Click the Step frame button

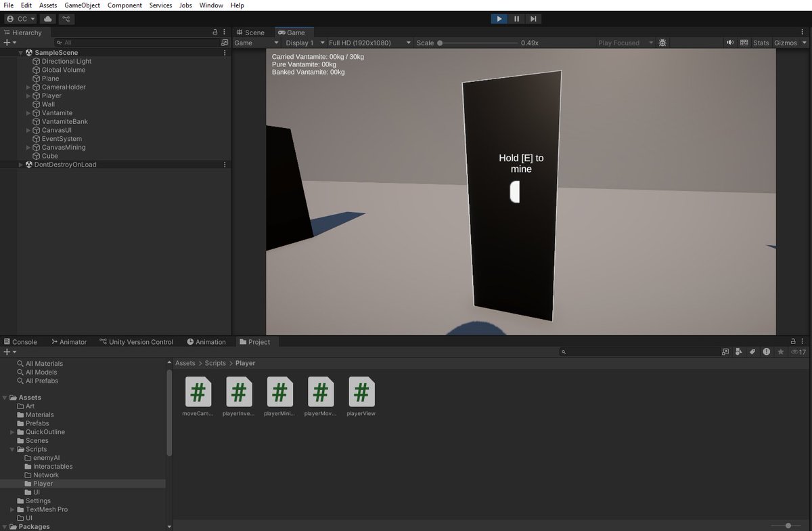tap(533, 19)
